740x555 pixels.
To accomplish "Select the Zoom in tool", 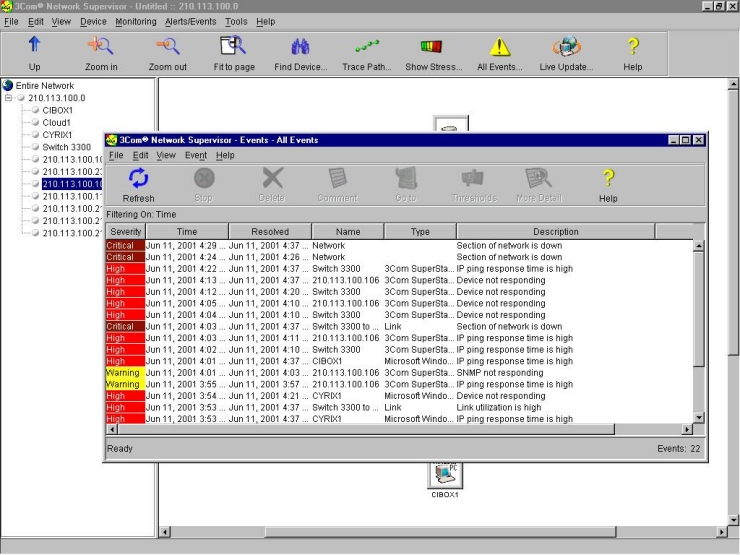I will point(100,47).
